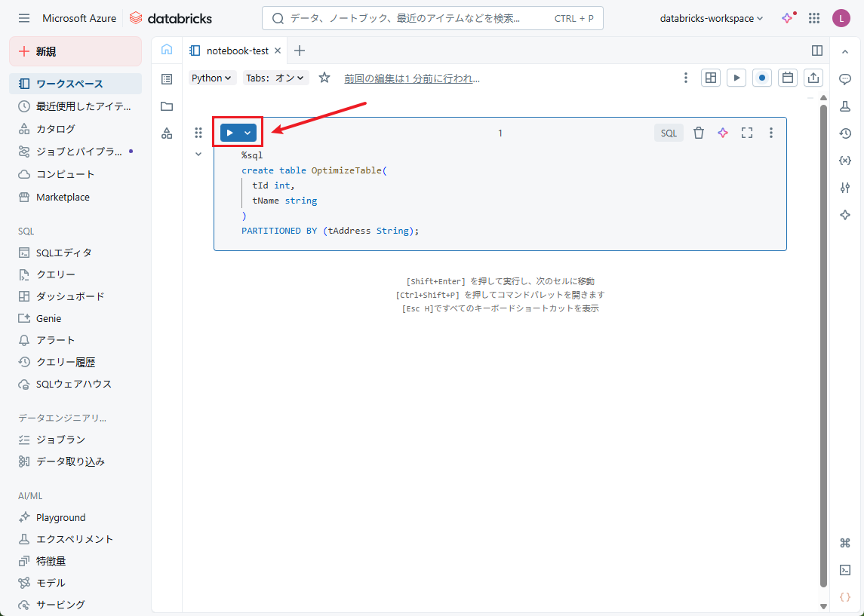
Task: Open the last-edited history link
Action: pyautogui.click(x=412, y=78)
